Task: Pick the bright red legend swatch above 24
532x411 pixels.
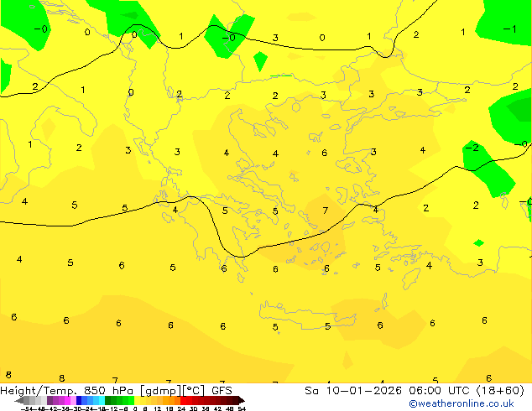Action: tap(183, 400)
